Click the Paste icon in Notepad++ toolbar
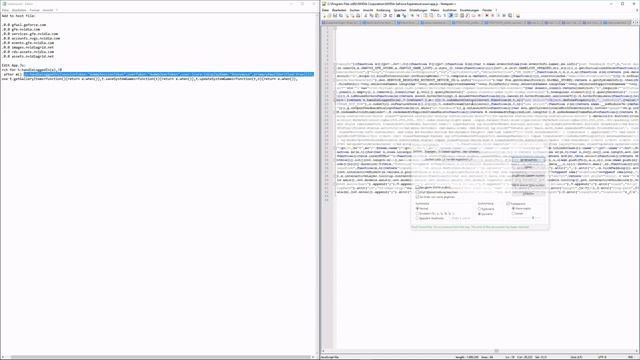Screen dimensions: 640x360 pos(377,16)
